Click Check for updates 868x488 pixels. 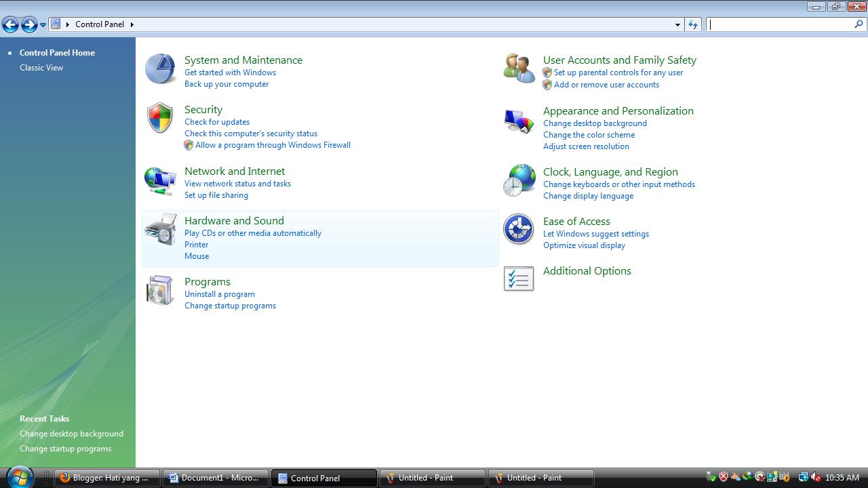[x=217, y=122]
